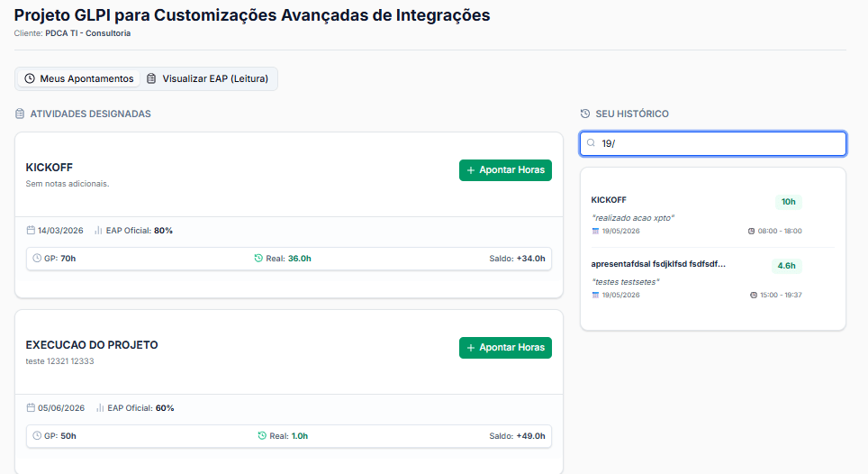Click the clock icon beside 08:00 - 18:00
Screen dimensions: 868x474
[x=751, y=231]
